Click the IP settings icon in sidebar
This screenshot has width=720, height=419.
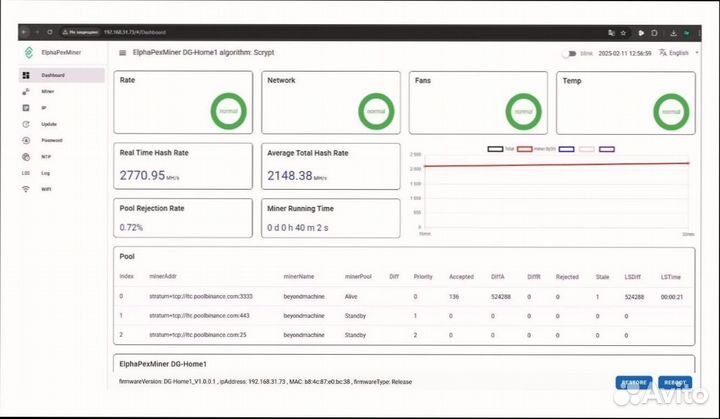[25, 107]
